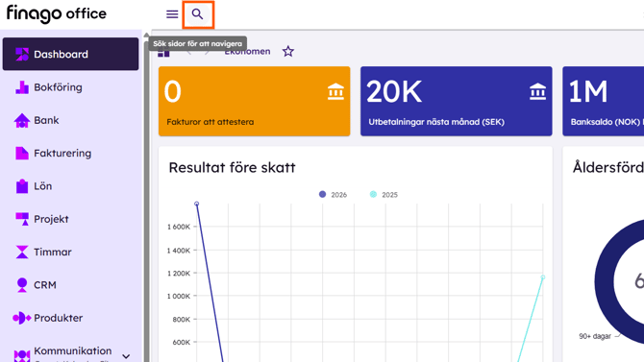Viewport: 644px width, 362px height.
Task: Toggle the 2025 series in chart legend
Action: pos(384,195)
